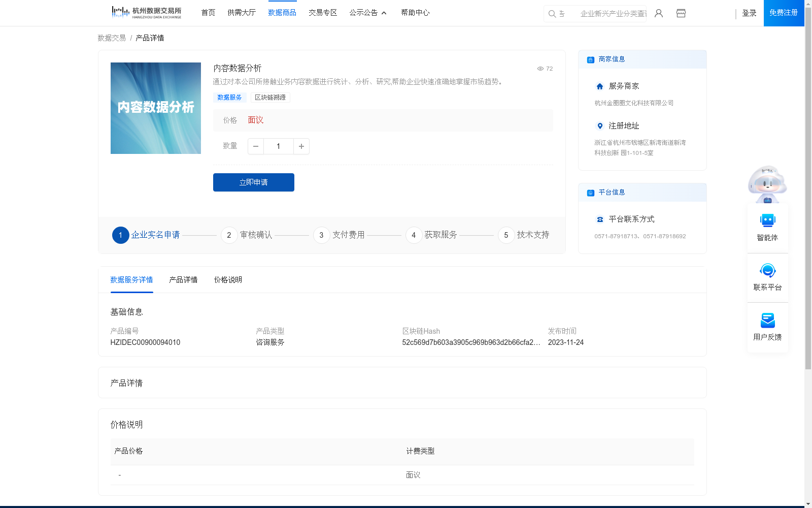Viewport: 812px width, 508px height.
Task: Click the 免费注册 button
Action: 784,13
